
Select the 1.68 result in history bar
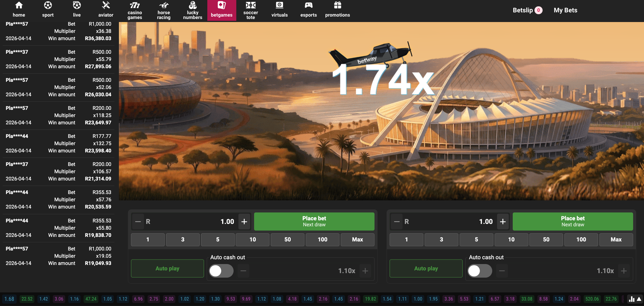[9, 299]
